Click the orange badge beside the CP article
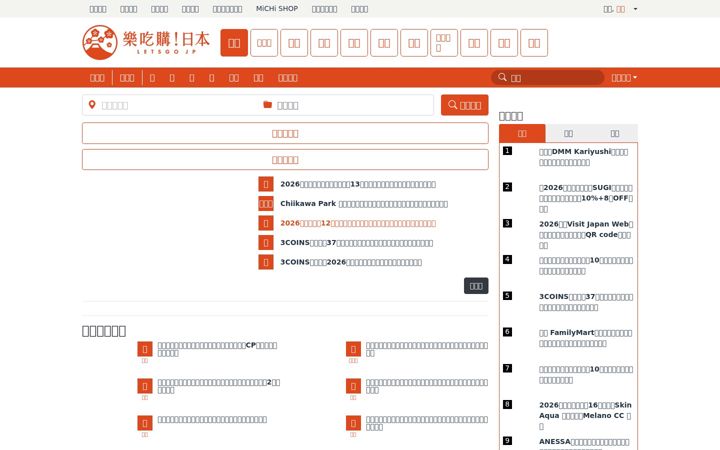 click(145, 349)
